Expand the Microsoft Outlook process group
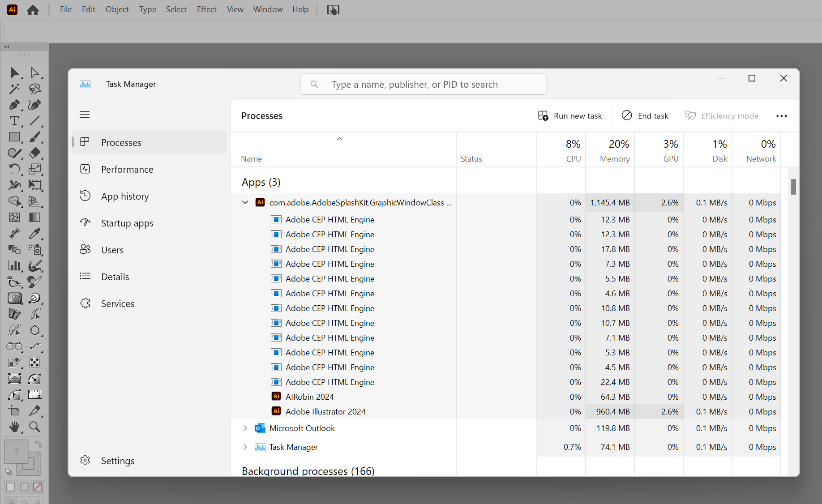 245,428
